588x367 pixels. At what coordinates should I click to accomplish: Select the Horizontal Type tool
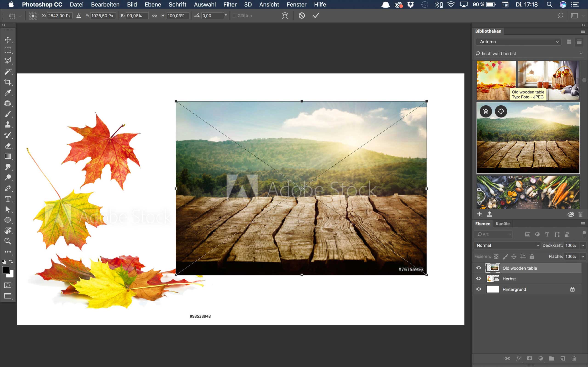pos(8,199)
